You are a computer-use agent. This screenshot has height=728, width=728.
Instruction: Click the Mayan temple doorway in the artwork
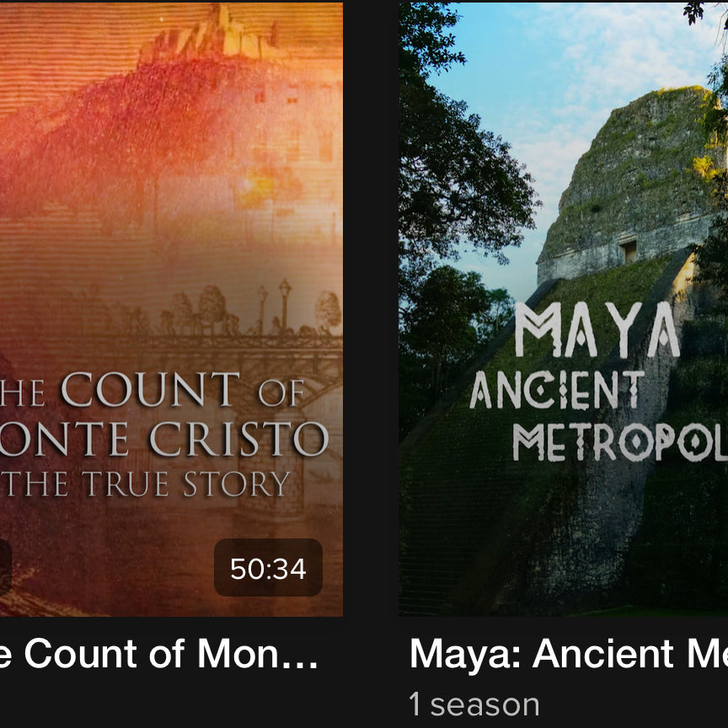630,252
